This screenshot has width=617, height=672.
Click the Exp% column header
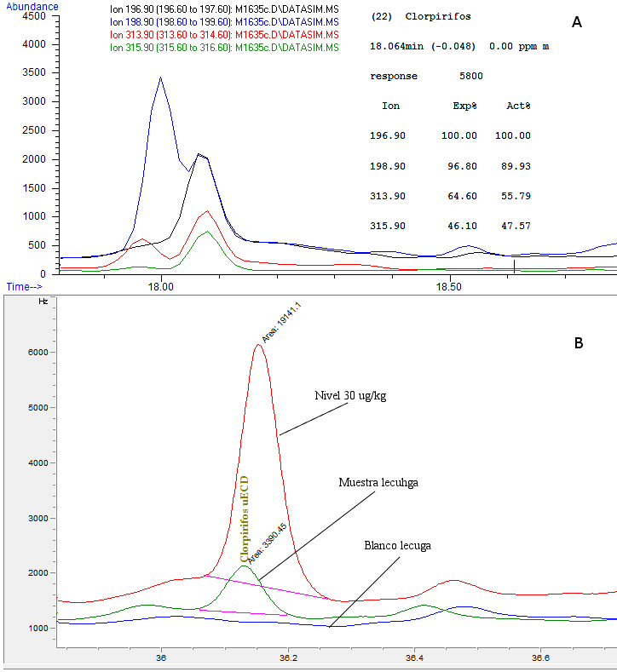[x=464, y=106]
